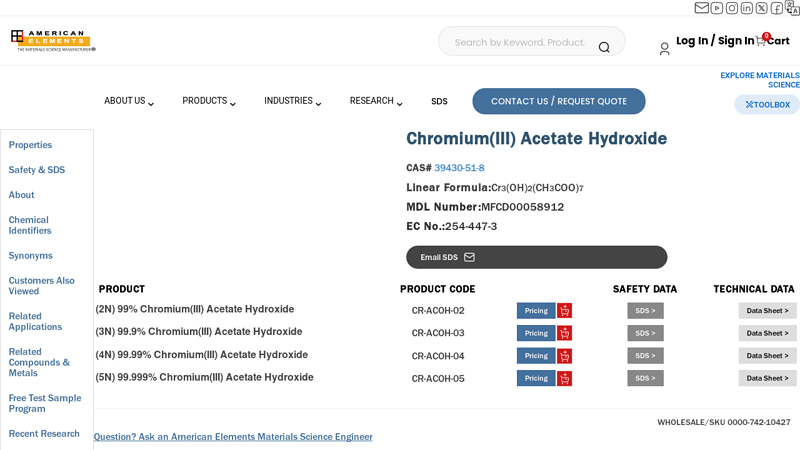The width and height of the screenshot is (800, 450).
Task: Add CR-ACOH-04 to cart with red cart icon
Action: [564, 356]
